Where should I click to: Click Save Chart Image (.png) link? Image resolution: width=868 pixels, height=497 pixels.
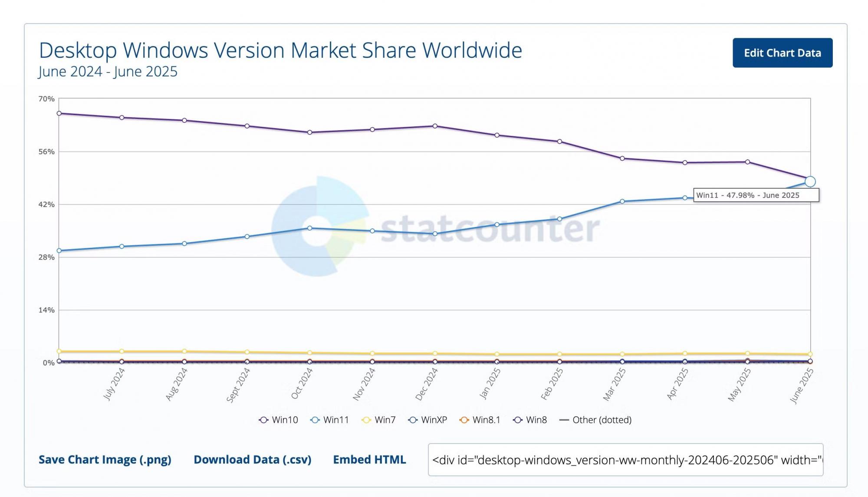point(105,460)
